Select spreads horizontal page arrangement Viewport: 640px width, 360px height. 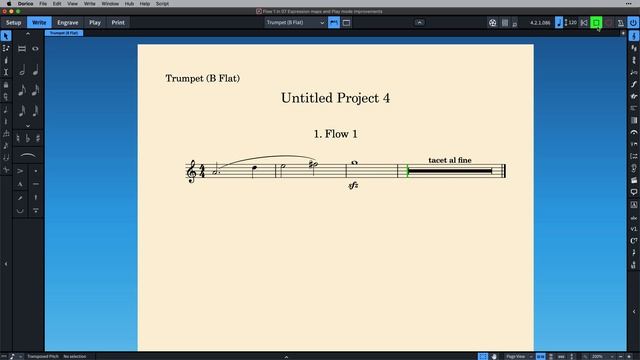(540, 357)
